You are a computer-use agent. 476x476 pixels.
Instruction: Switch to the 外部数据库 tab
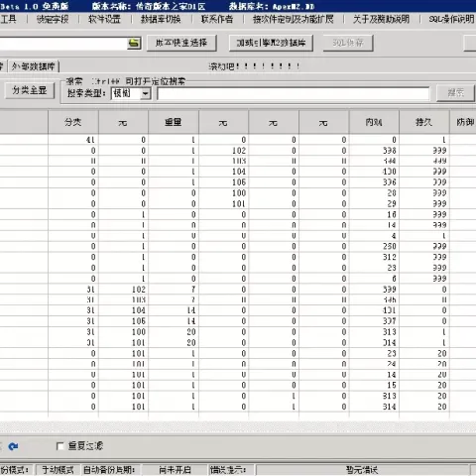point(33,66)
